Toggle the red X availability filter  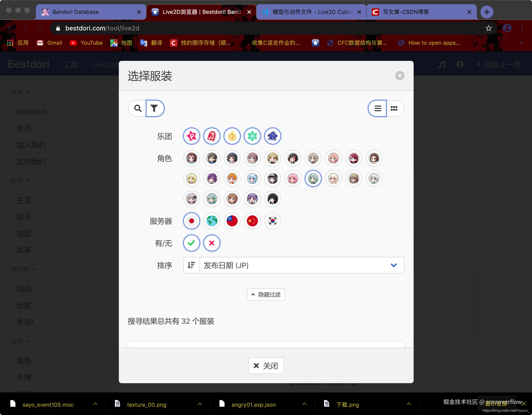(212, 243)
